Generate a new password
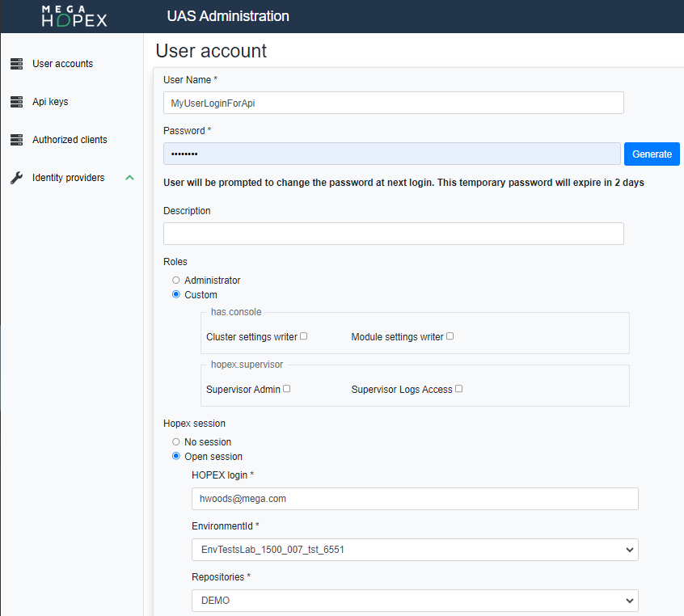 click(x=651, y=154)
